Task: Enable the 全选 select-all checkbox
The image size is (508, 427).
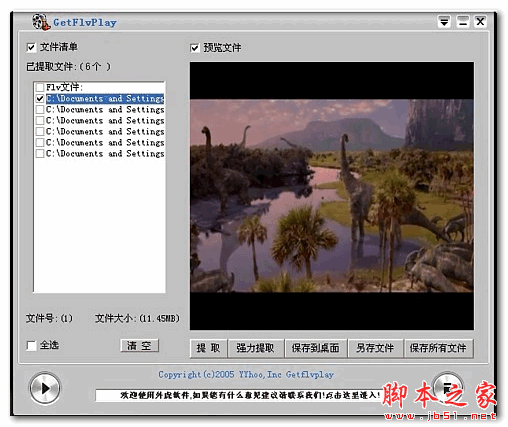Action: pyautogui.click(x=31, y=345)
